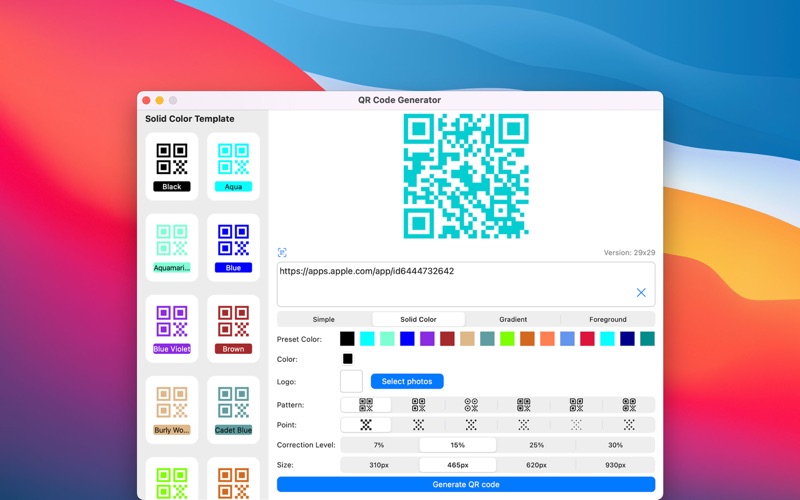Click the Solid Color Template heading
The image size is (800, 500).
(190, 119)
